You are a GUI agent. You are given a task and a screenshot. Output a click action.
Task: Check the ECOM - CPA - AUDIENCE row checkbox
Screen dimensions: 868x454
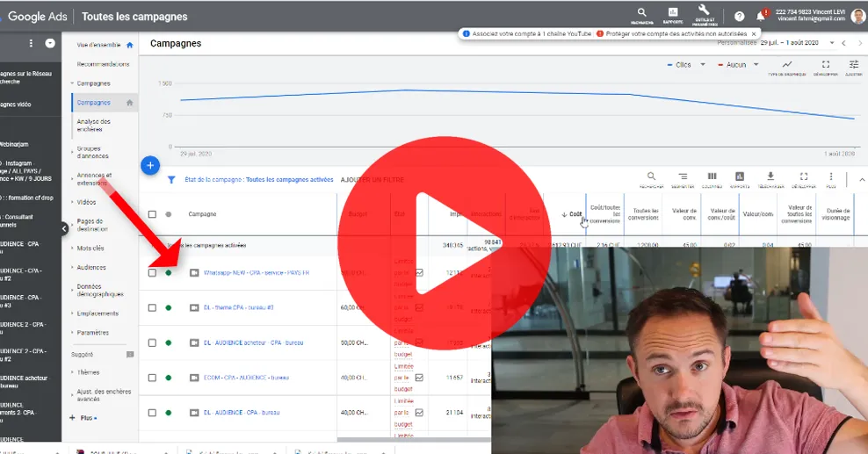click(152, 378)
